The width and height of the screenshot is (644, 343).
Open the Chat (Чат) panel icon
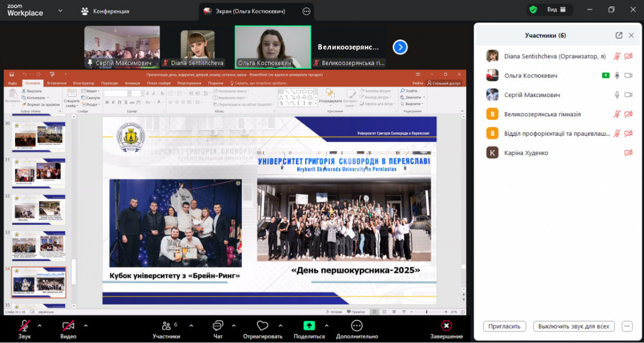[x=217, y=325]
